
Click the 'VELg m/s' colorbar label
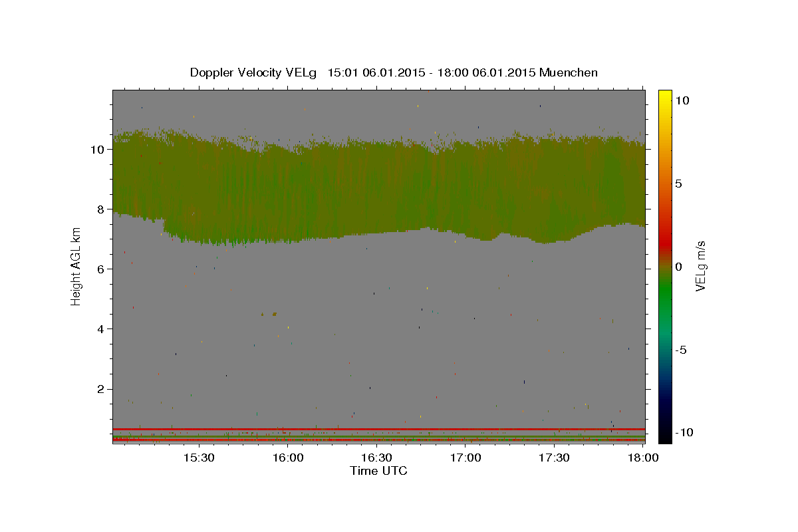click(700, 267)
